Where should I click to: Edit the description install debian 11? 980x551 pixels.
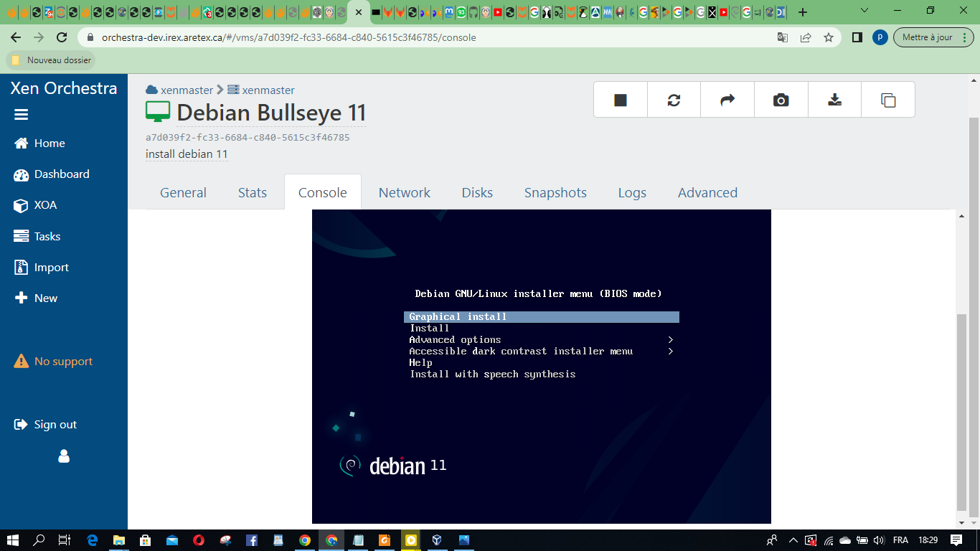tap(187, 154)
